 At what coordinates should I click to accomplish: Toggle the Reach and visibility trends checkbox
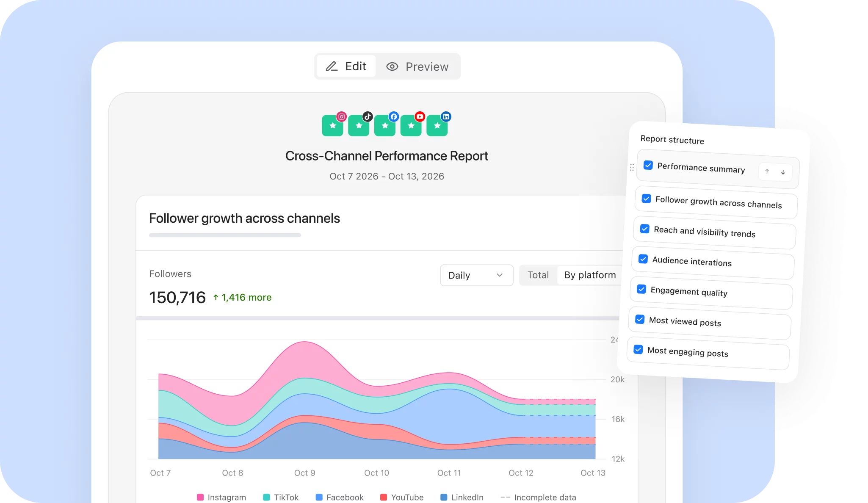tap(644, 229)
